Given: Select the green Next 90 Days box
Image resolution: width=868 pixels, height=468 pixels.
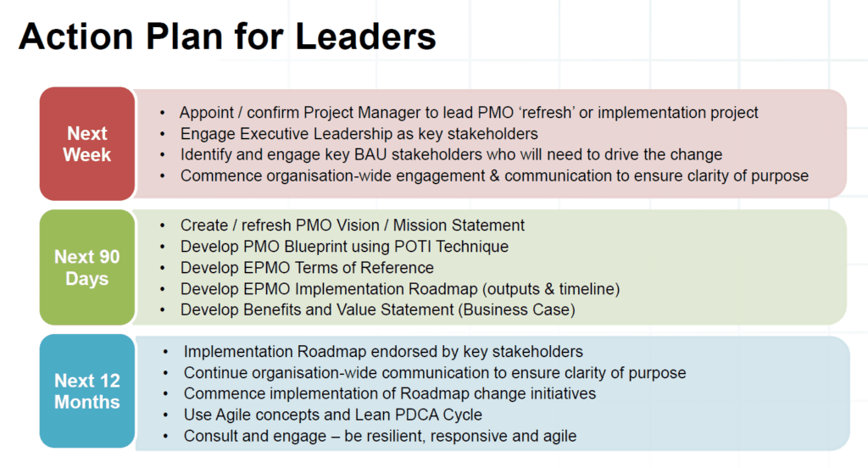Looking at the screenshot, I should pyautogui.click(x=87, y=267).
